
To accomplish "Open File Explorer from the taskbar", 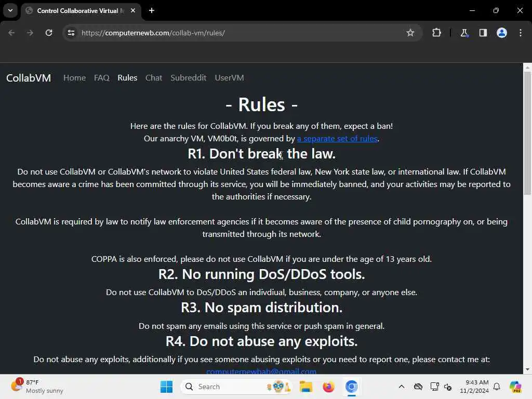I will tap(305, 387).
